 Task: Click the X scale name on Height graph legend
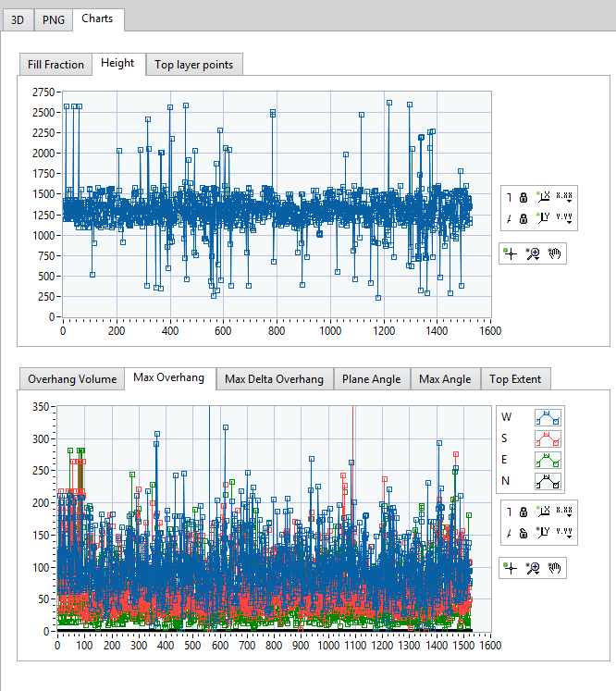click(510, 197)
